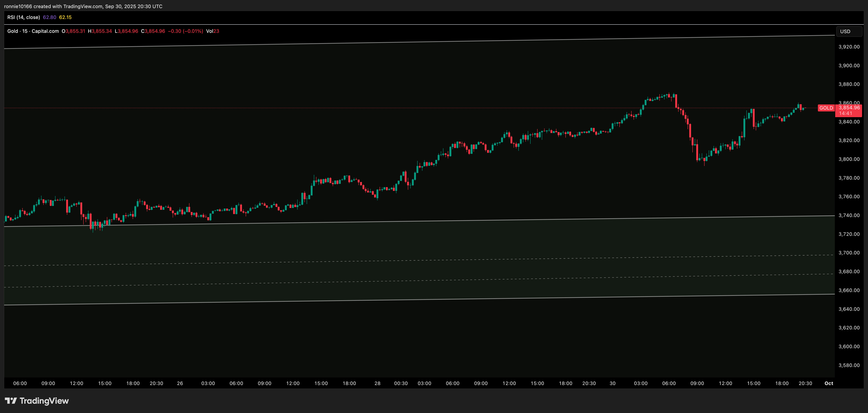Click the 3,580.00 price scale label
Screen dimensions: 868x413
pyautogui.click(x=849, y=365)
